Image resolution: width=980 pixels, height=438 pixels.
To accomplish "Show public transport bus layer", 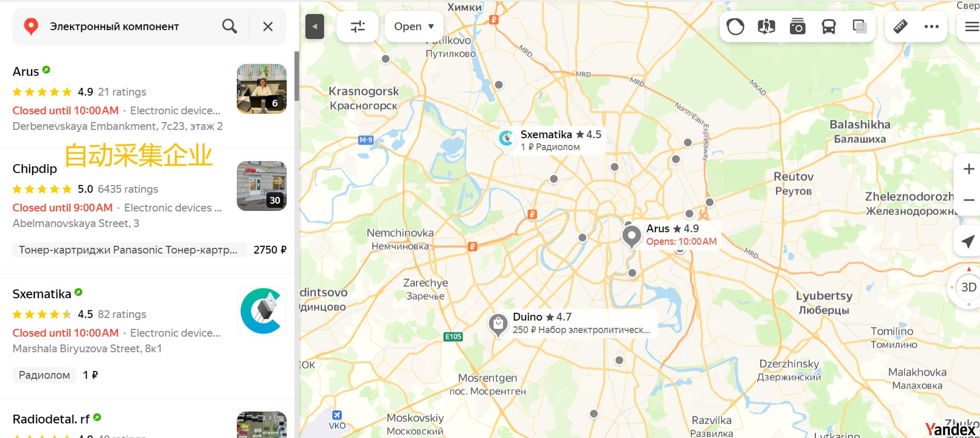I will [x=829, y=26].
